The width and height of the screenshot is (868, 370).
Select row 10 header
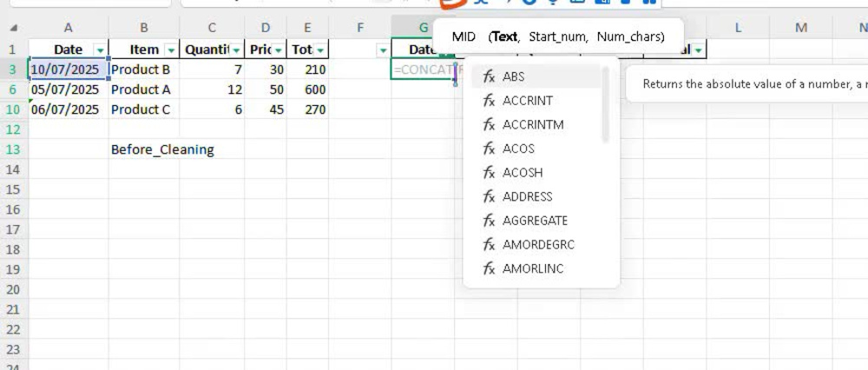tap(13, 109)
